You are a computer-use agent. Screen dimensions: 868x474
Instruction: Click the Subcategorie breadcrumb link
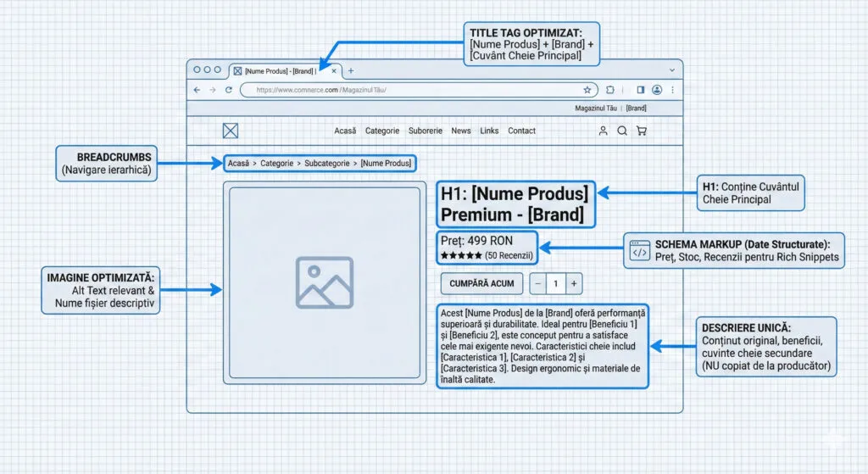coord(327,163)
